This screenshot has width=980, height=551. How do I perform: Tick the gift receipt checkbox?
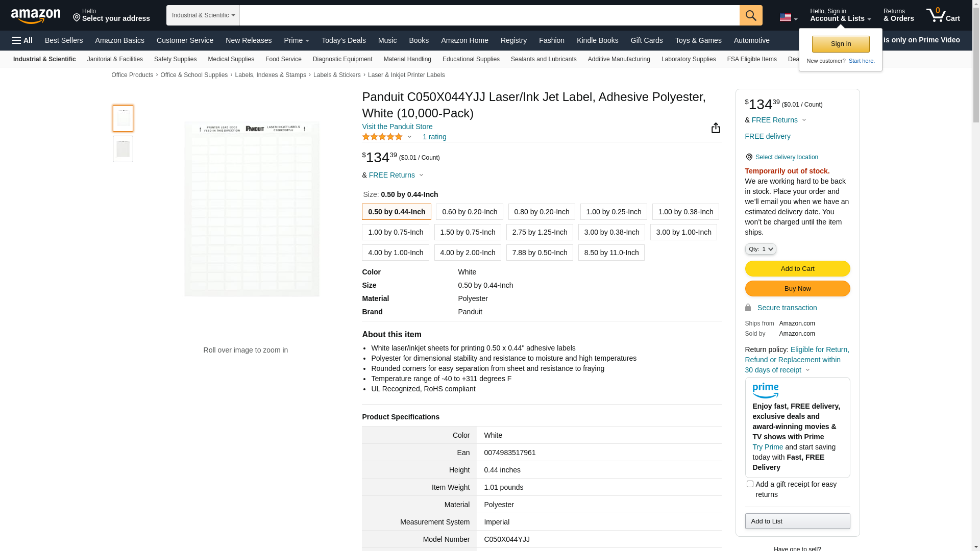(x=750, y=484)
